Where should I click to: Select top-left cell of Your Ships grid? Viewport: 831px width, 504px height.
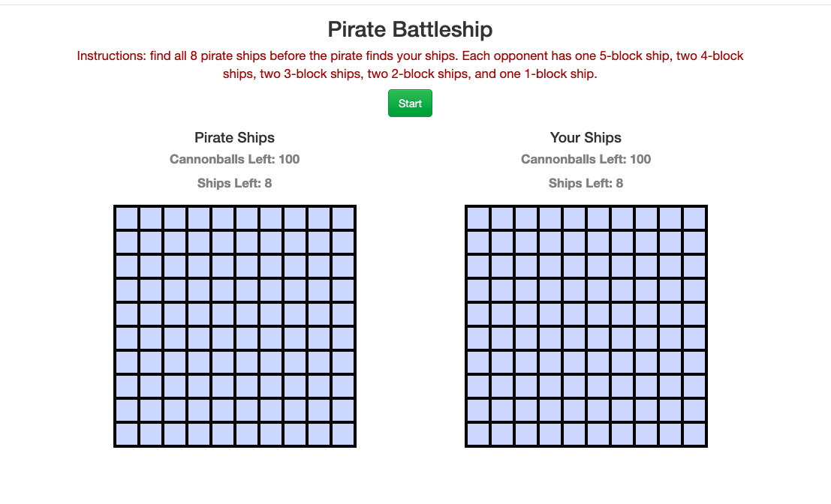pos(478,218)
